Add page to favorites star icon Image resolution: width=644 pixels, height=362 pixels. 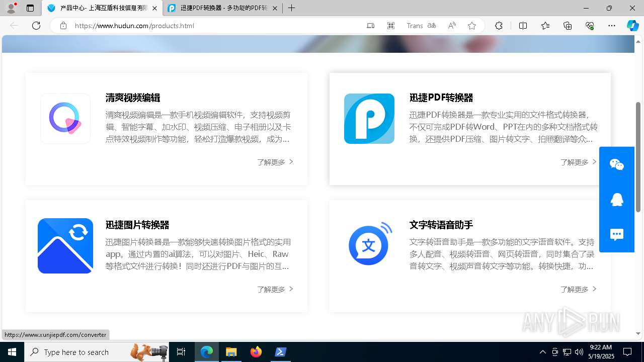pos(472,26)
